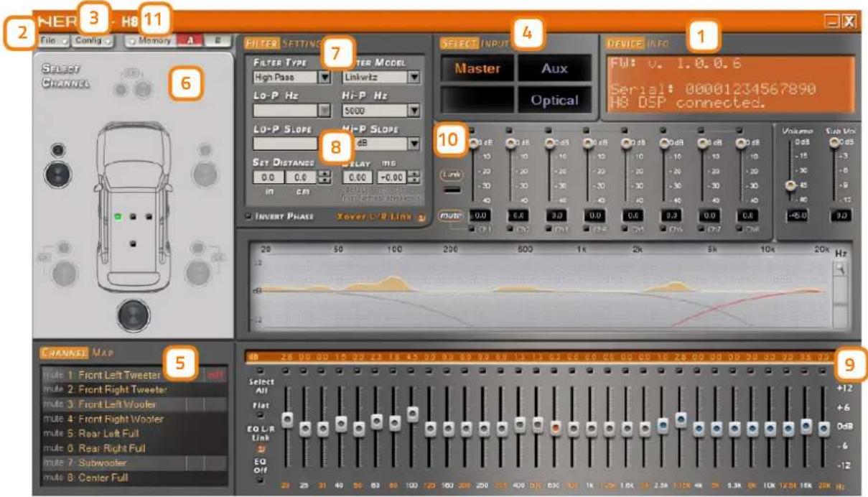Screen dimensions: 868x497
Task: Click the 3.15k EQ band slider
Action: coord(680,419)
